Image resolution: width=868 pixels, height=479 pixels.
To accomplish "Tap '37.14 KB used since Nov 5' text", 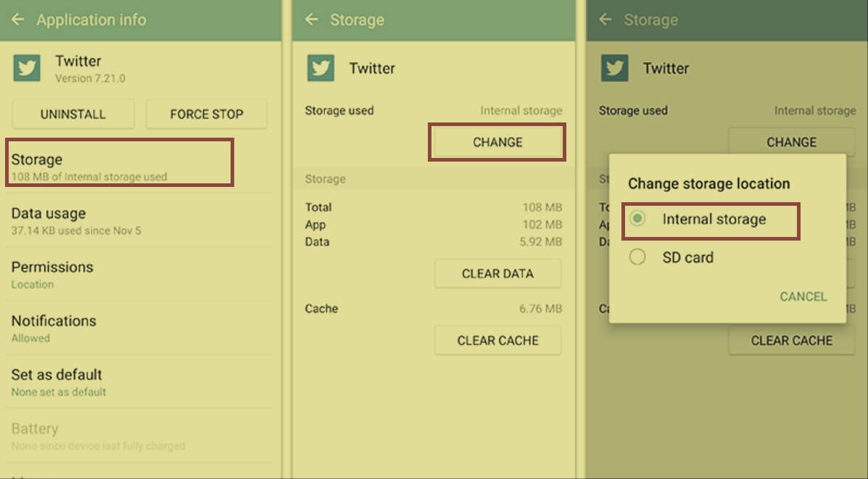I will [76, 230].
